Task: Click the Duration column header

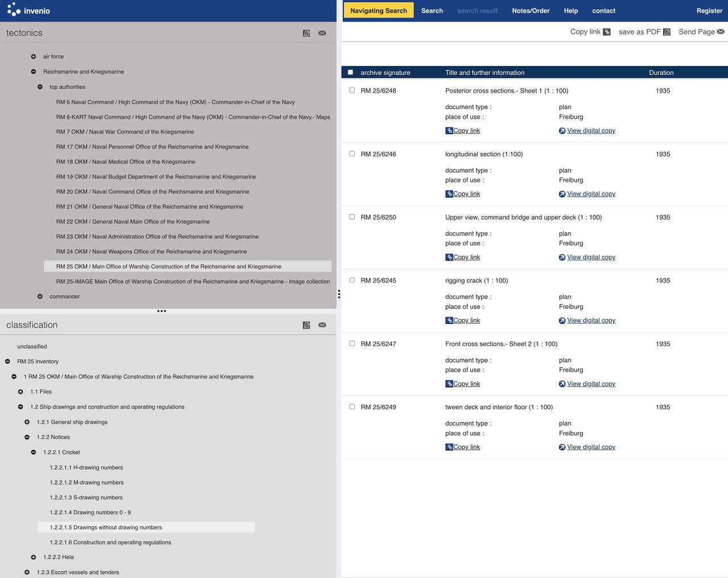Action: [661, 73]
